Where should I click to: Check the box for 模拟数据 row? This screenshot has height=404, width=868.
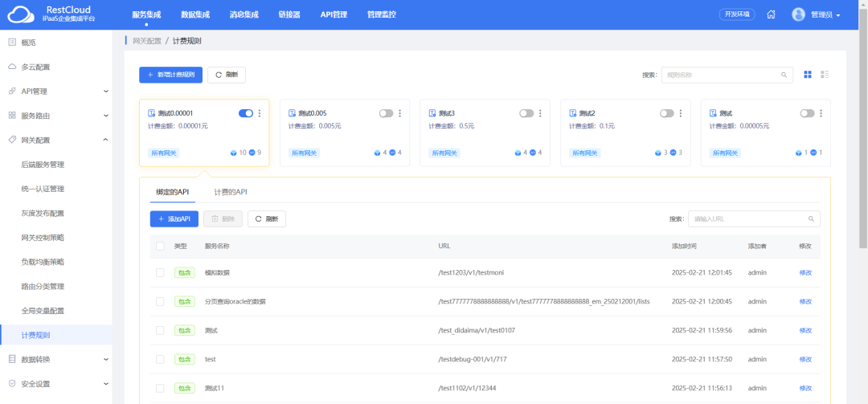pyautogui.click(x=161, y=272)
